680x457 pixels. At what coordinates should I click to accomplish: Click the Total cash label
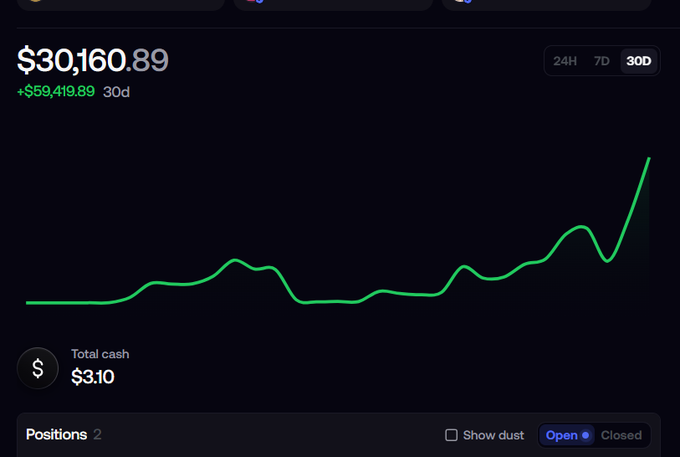tap(100, 354)
